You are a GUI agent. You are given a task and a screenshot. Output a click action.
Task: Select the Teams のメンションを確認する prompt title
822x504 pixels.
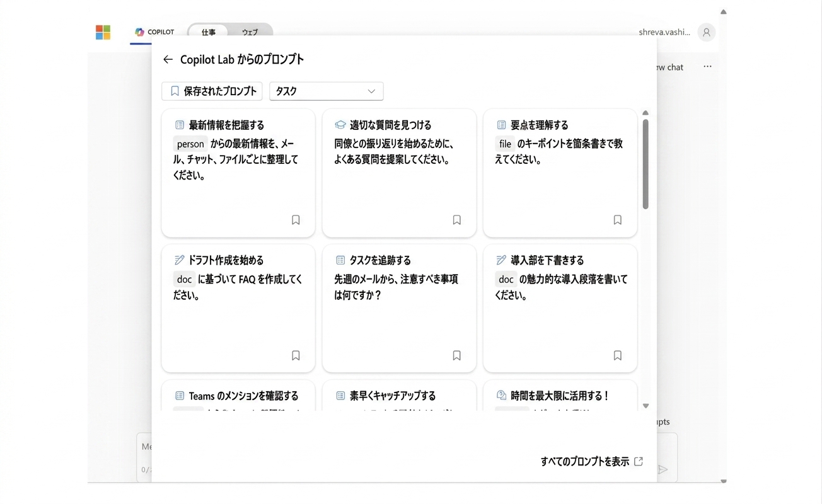(243, 396)
